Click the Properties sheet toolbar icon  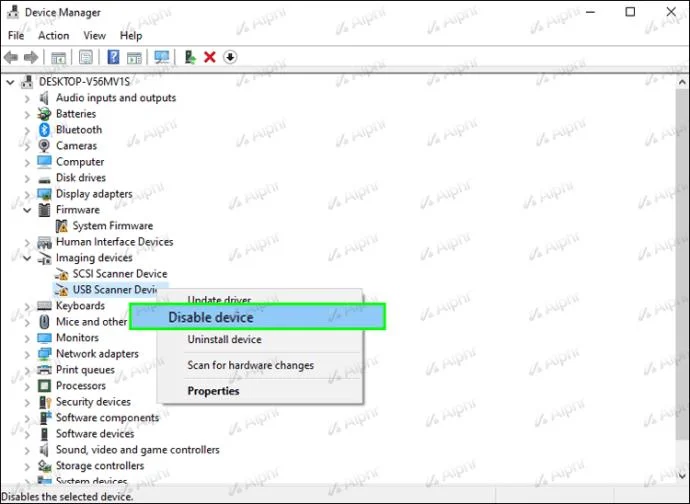tap(86, 57)
